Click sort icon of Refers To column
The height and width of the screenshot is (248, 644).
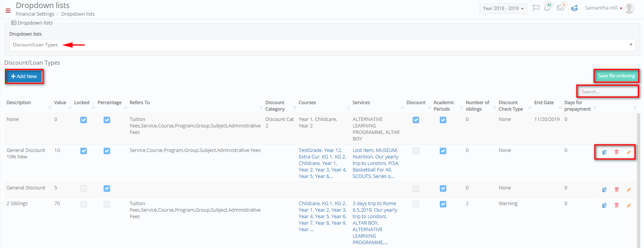point(261,108)
